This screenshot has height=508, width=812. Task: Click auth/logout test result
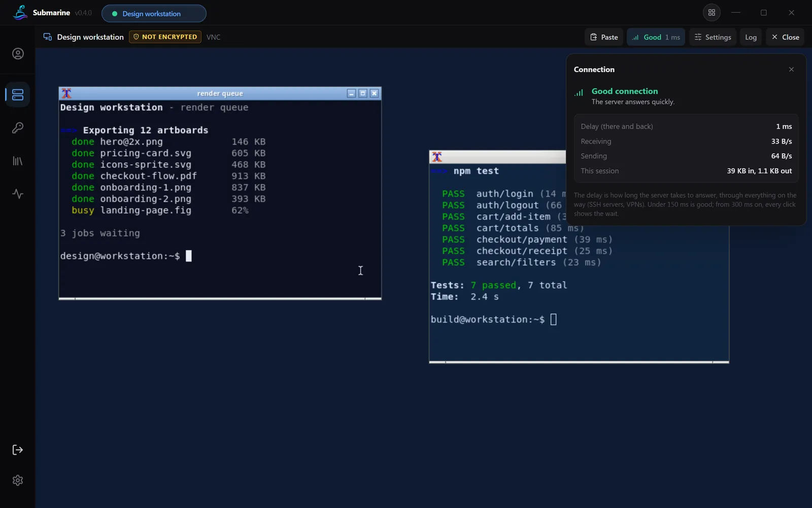(502, 205)
